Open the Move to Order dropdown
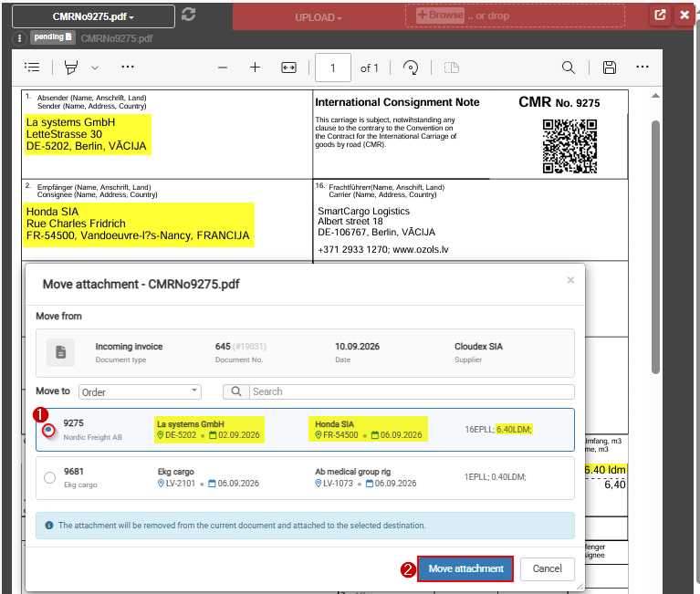The height and width of the screenshot is (594, 700). [x=140, y=392]
